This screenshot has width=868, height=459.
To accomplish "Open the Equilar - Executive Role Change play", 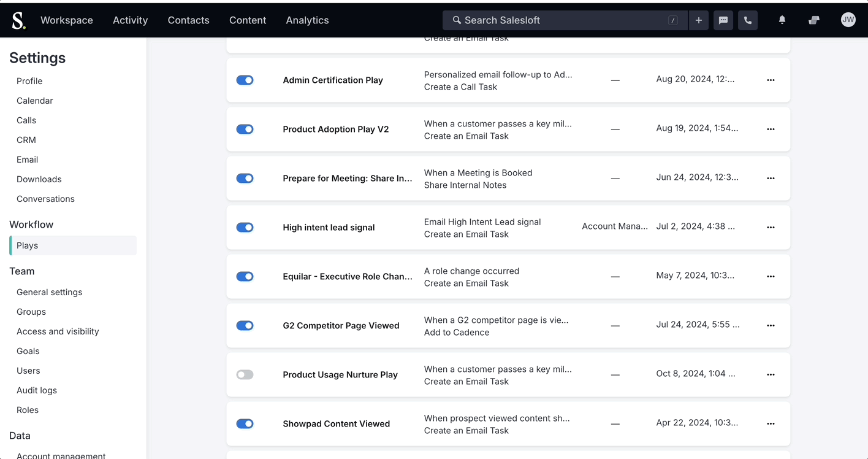I will pos(347,277).
